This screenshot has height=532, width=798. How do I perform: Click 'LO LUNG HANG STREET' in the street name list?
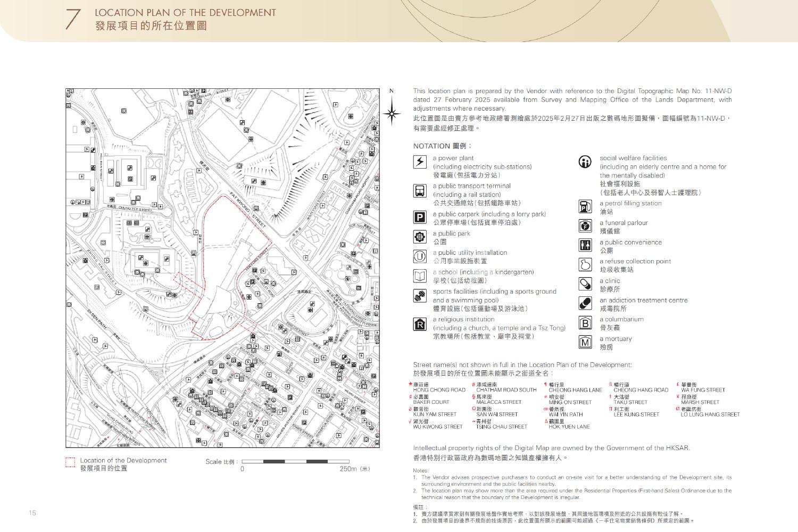pyautogui.click(x=710, y=414)
